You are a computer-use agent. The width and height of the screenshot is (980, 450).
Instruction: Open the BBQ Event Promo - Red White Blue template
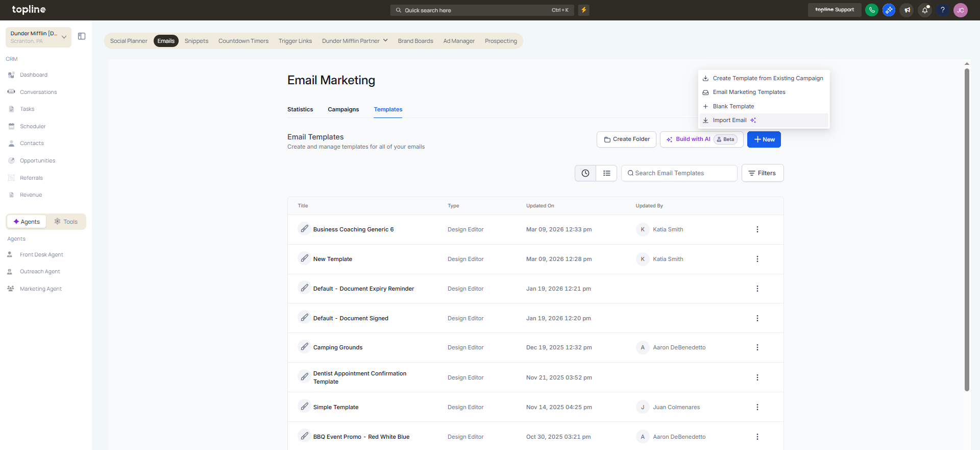tap(361, 437)
